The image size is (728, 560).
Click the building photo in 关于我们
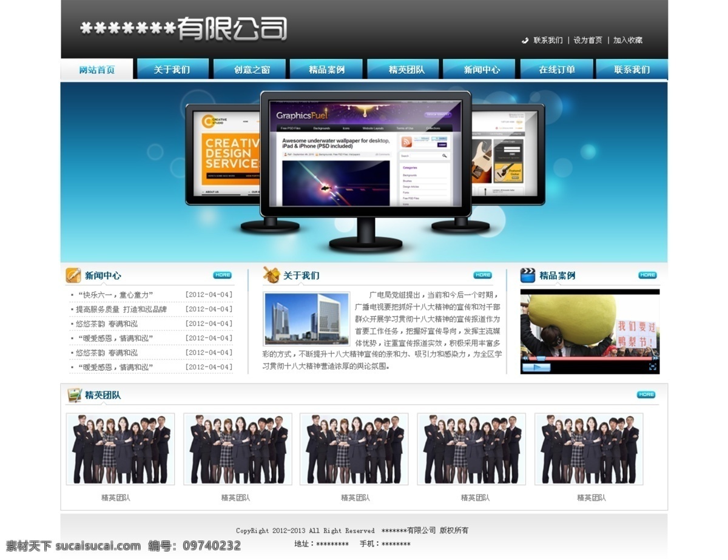(306, 319)
